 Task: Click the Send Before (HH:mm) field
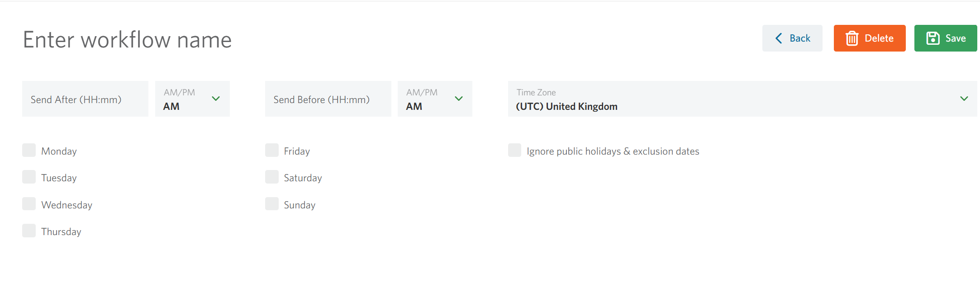tap(328, 99)
